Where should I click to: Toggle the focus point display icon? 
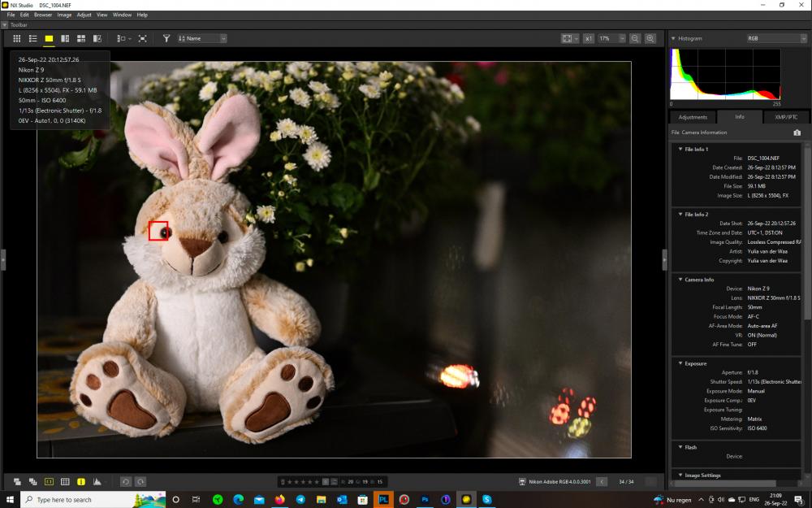coord(49,481)
